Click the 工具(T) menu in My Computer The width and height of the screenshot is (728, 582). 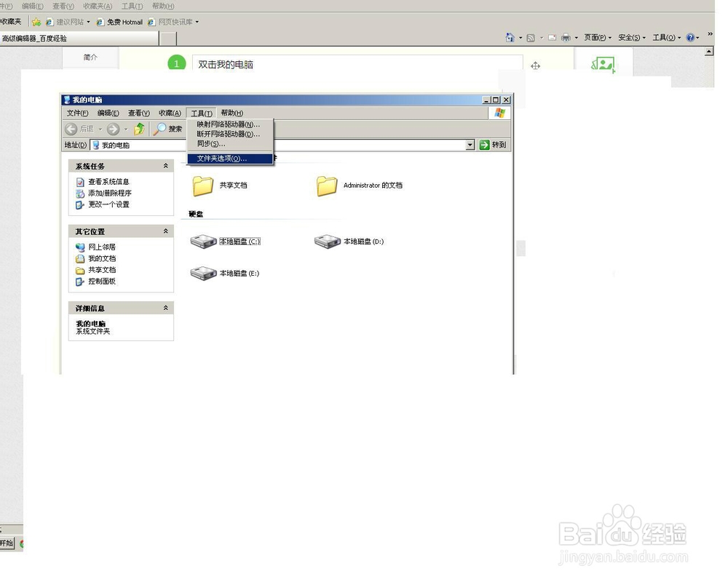tap(202, 113)
